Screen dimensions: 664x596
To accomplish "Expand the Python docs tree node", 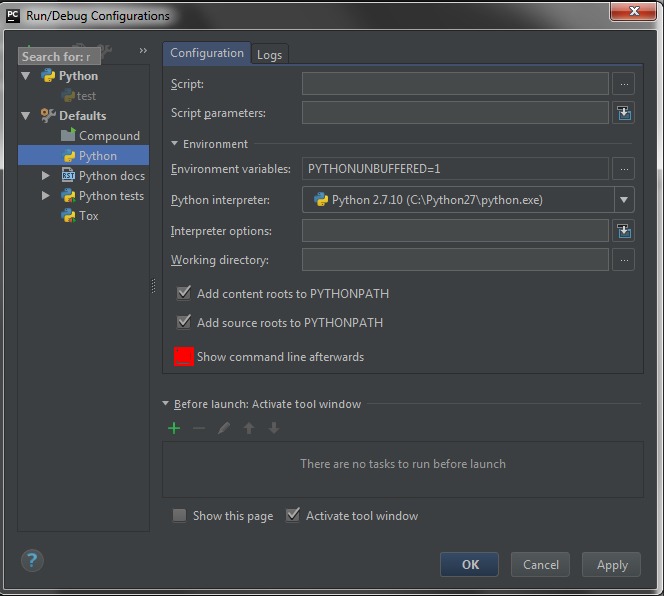I will pyautogui.click(x=46, y=175).
